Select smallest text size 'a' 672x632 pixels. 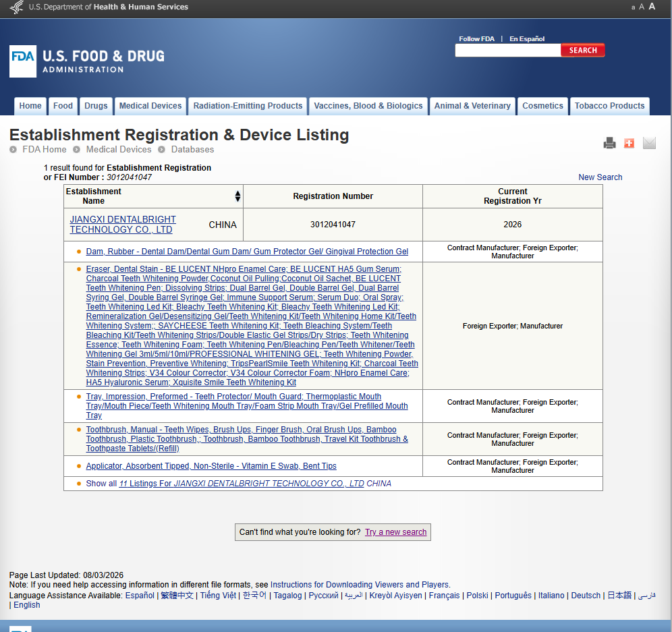(633, 7)
